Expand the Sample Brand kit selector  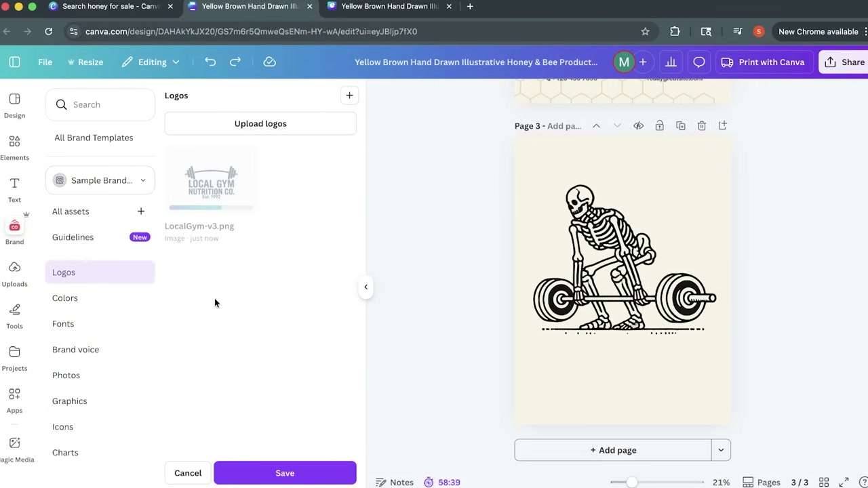coord(100,180)
